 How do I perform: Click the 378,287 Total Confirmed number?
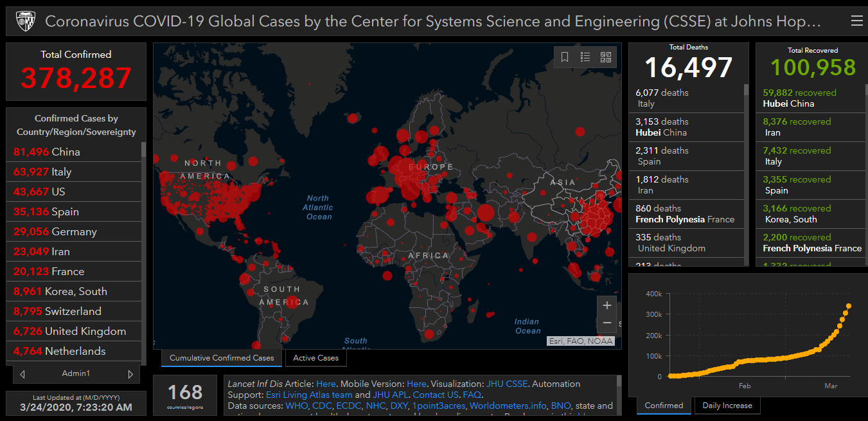pyautogui.click(x=76, y=78)
